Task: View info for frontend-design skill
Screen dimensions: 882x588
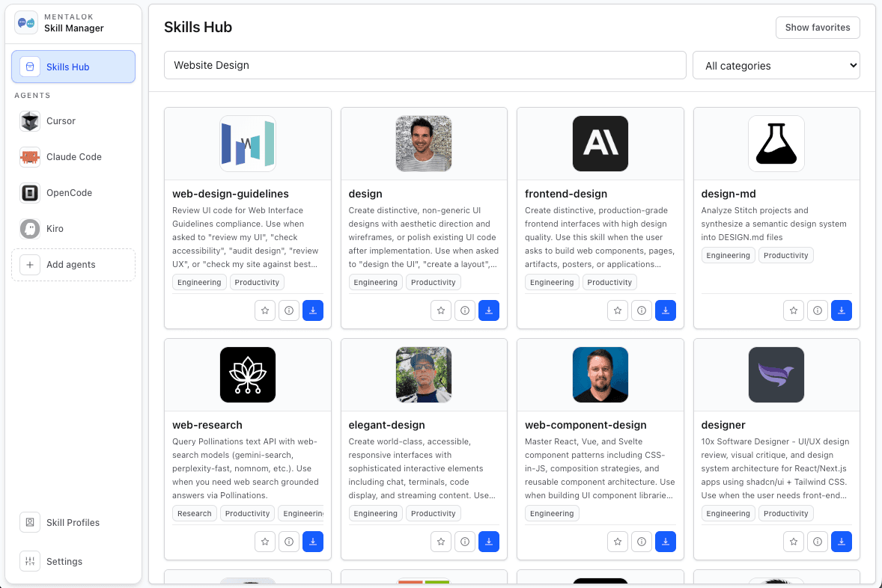Action: [x=642, y=310]
